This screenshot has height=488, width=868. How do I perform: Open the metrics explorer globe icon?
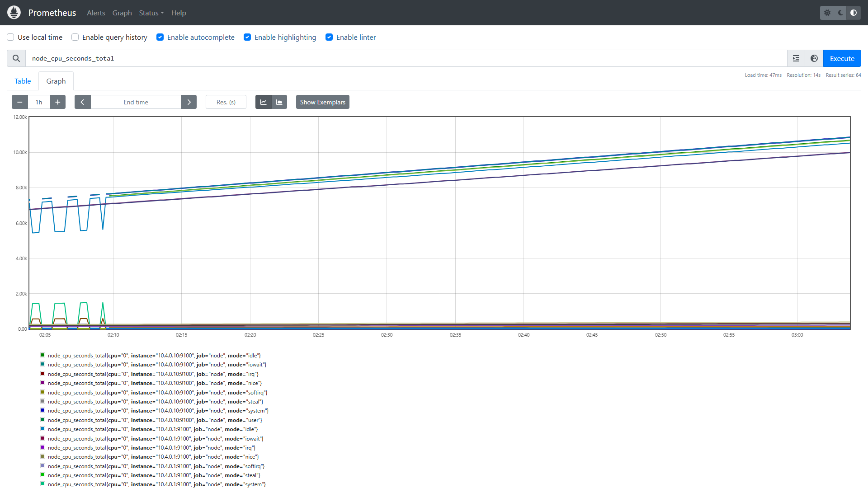(814, 58)
